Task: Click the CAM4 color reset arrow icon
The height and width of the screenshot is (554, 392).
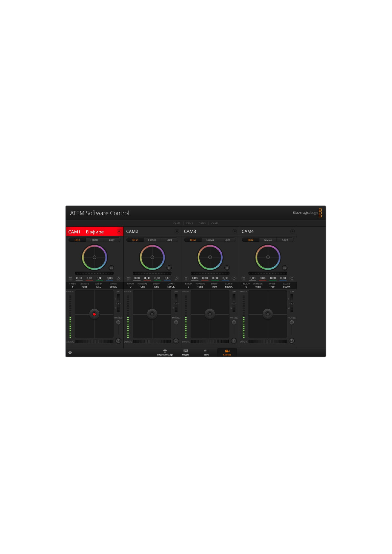Action: pos(292,278)
